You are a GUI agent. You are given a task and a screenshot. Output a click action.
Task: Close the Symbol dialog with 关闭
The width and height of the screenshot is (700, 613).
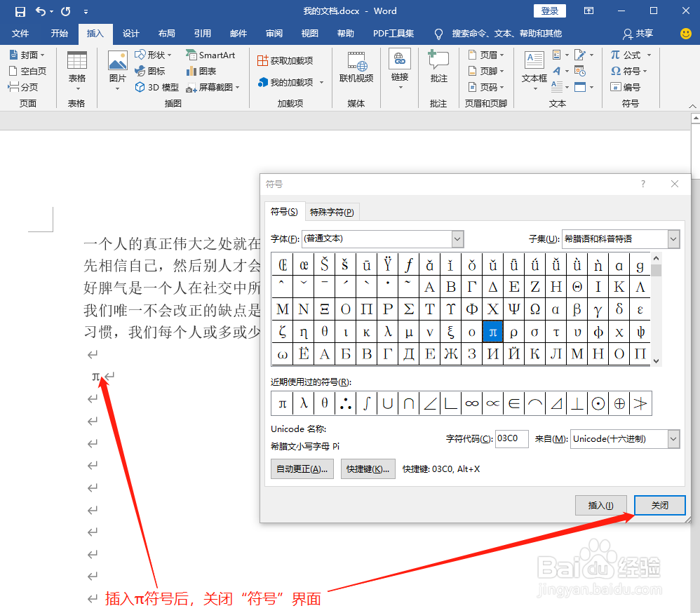coord(659,506)
